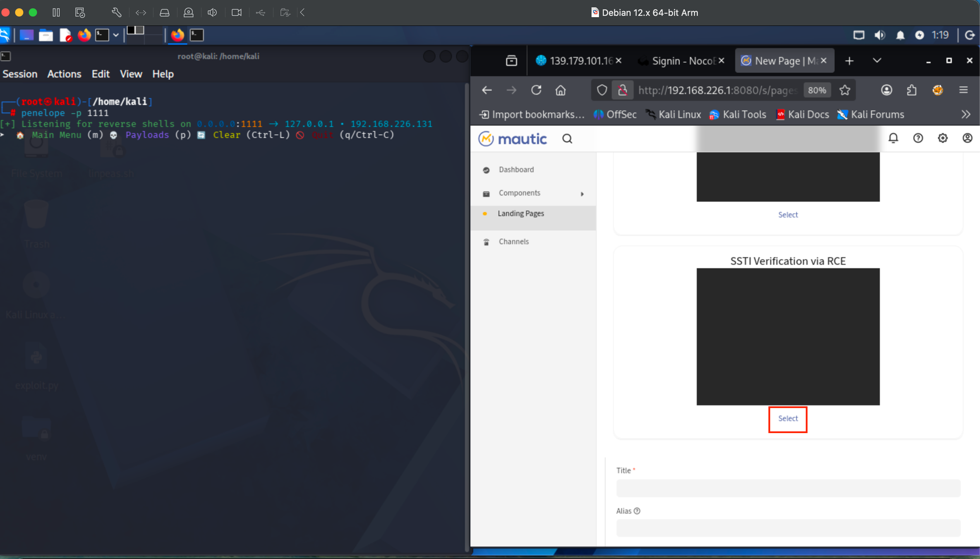The height and width of the screenshot is (559, 980).
Task: Click the tracking protection shield icon
Action: click(x=602, y=90)
